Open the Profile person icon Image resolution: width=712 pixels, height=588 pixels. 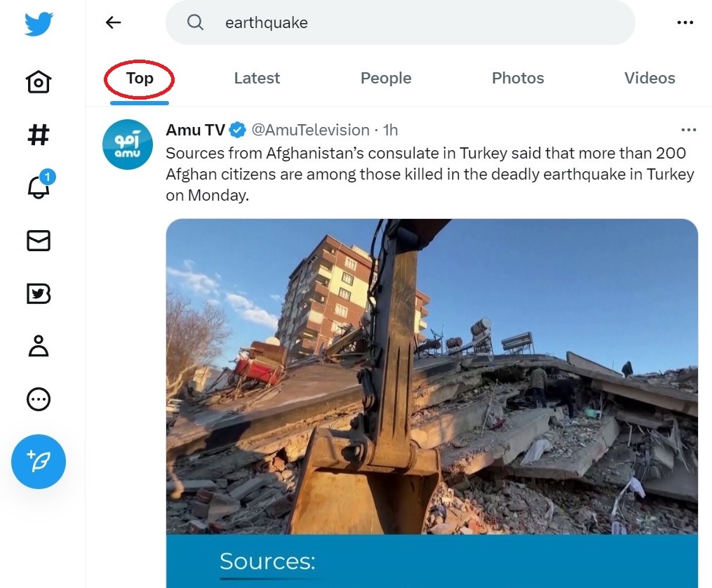tap(39, 347)
